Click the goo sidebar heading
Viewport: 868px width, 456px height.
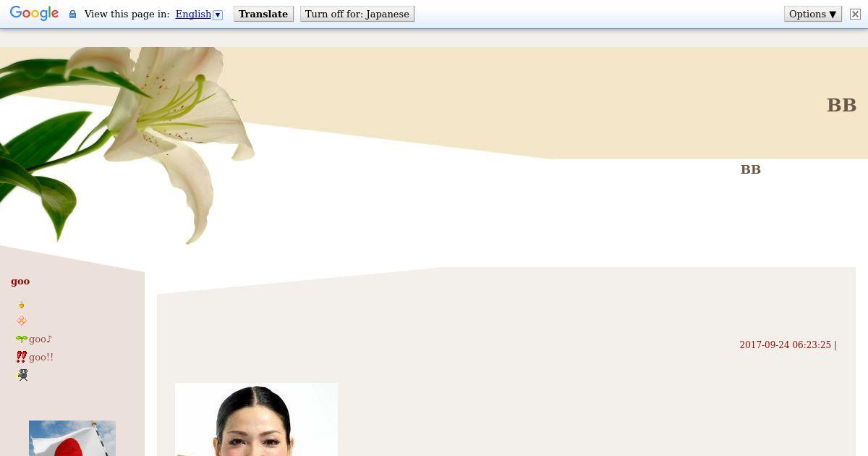(20, 281)
